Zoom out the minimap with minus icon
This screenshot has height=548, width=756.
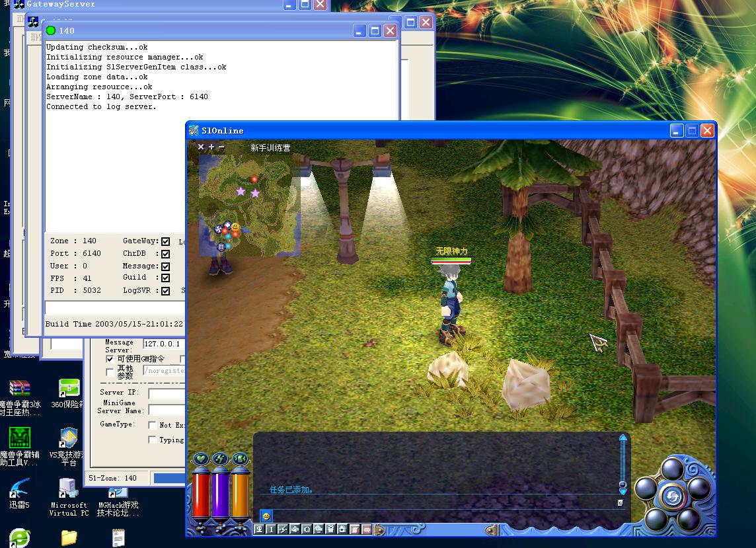(x=221, y=147)
